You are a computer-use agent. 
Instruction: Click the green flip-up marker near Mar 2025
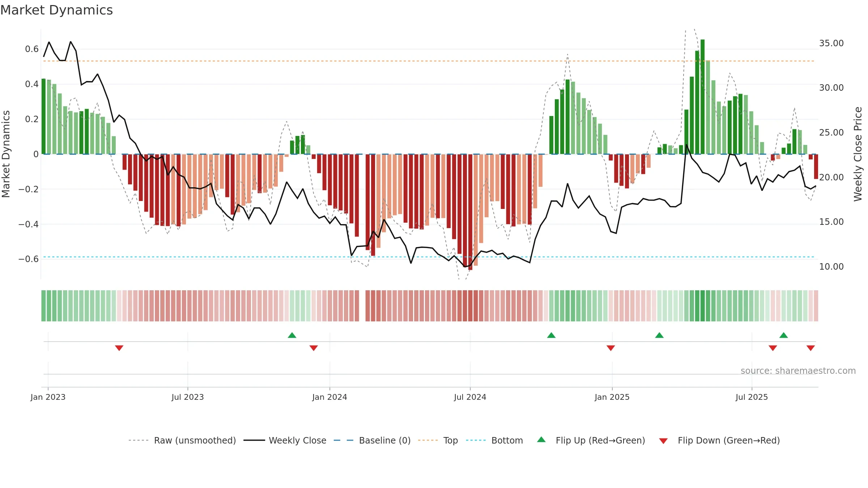pyautogui.click(x=659, y=335)
